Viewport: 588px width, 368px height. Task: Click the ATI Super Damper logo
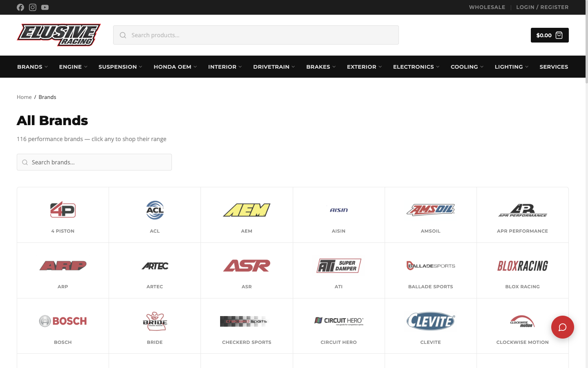339,266
